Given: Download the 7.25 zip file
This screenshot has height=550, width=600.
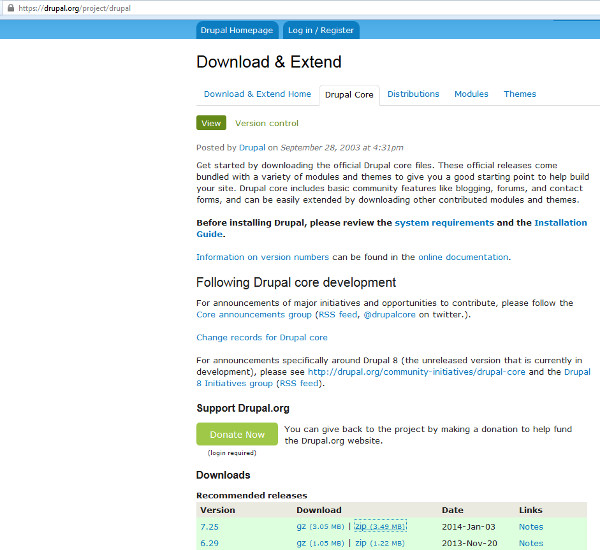Looking at the screenshot, I should click(380, 527).
